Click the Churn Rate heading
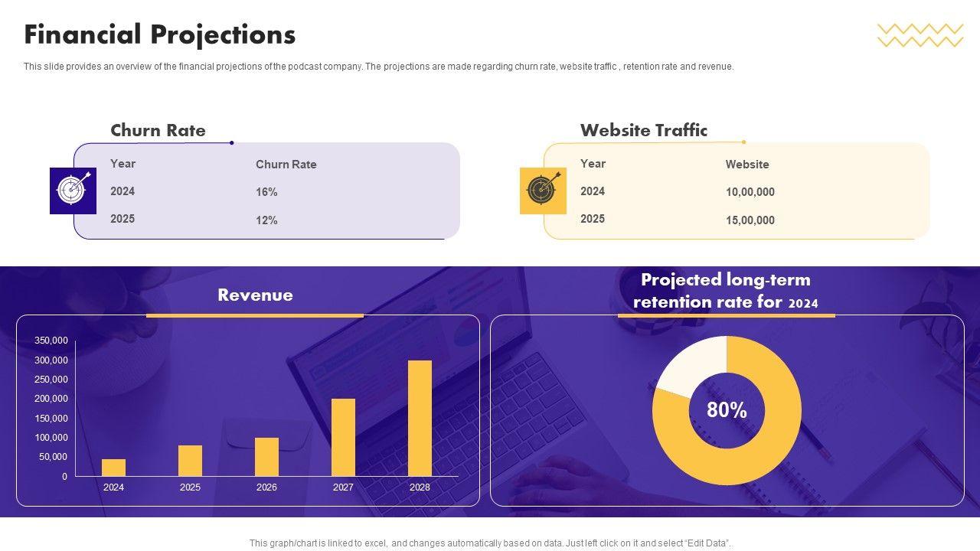Screen dimensions: 980x551 point(158,130)
